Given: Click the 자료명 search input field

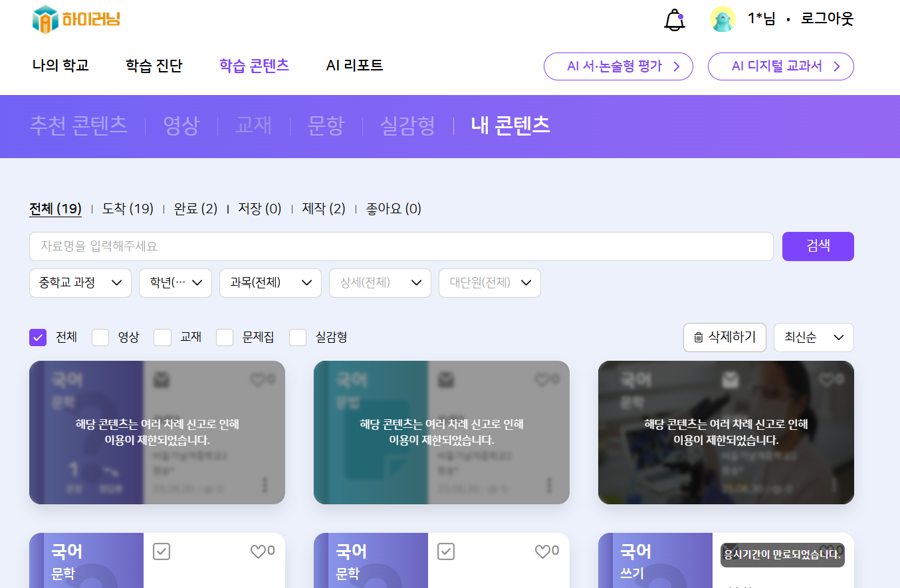Looking at the screenshot, I should pyautogui.click(x=401, y=246).
